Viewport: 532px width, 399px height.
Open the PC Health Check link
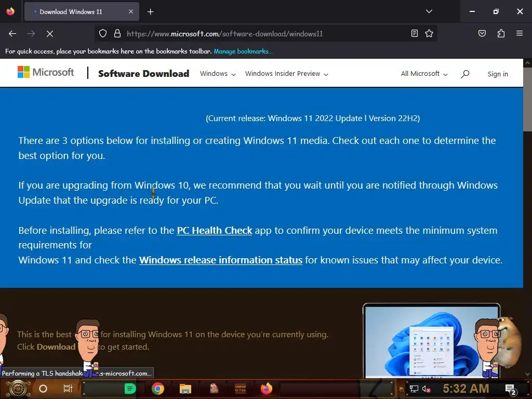[215, 230]
